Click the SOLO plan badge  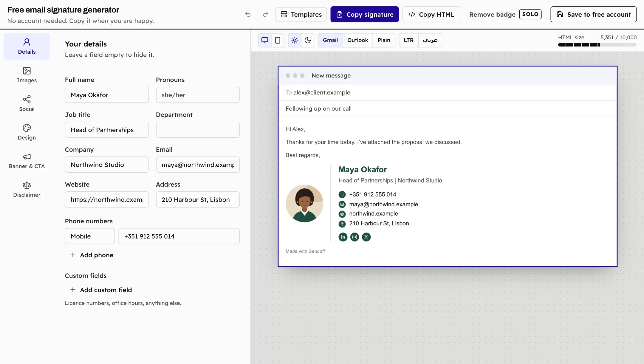point(530,14)
